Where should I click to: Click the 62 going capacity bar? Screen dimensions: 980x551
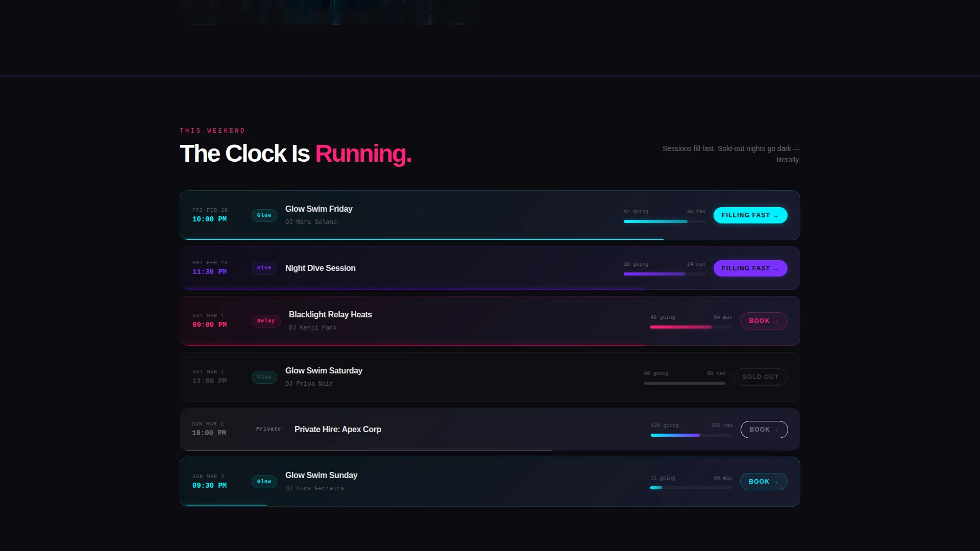tap(665, 221)
